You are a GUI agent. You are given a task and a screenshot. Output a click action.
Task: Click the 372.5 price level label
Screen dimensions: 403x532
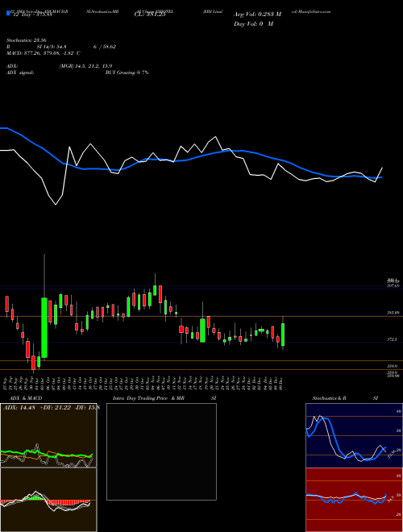tap(392, 339)
